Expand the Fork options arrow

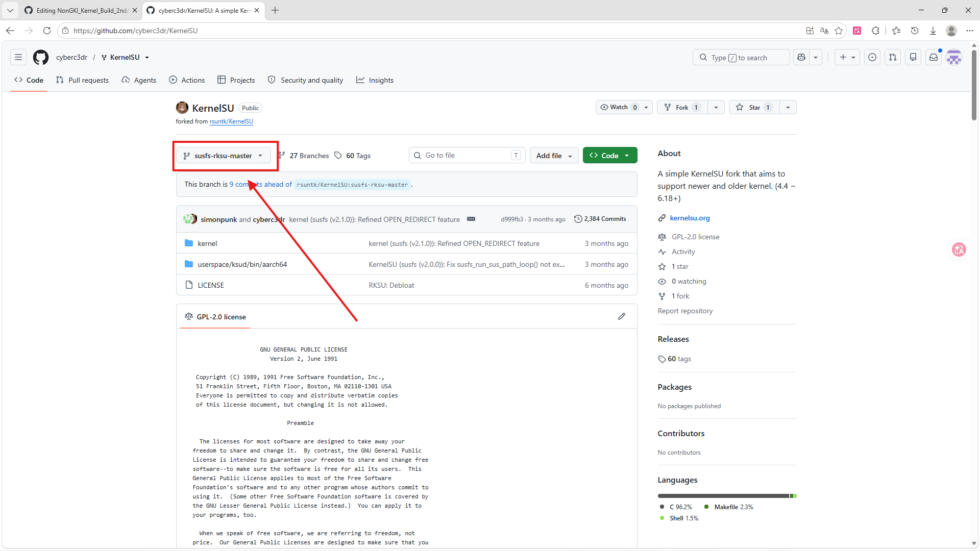coord(716,107)
